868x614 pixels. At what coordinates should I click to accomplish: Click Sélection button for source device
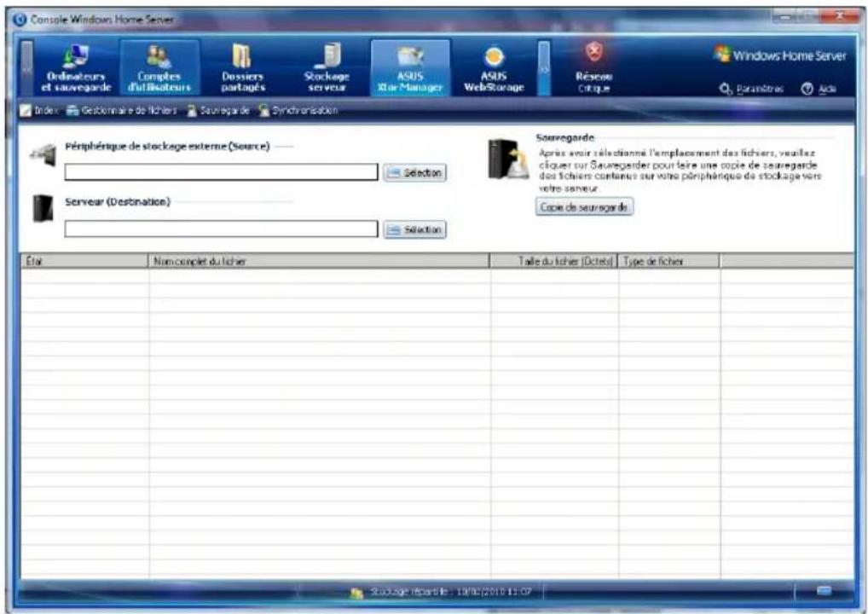click(414, 173)
